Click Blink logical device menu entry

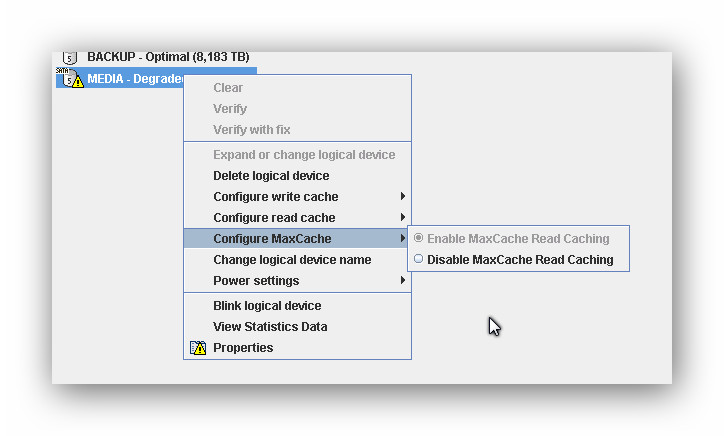coord(267,306)
